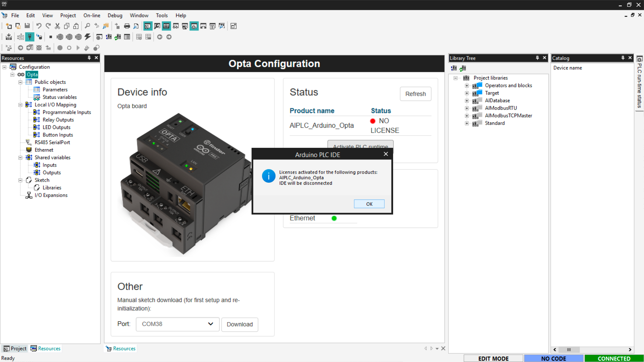Click the Download sketch button
Viewport: 644px width, 362px height.
click(x=239, y=324)
